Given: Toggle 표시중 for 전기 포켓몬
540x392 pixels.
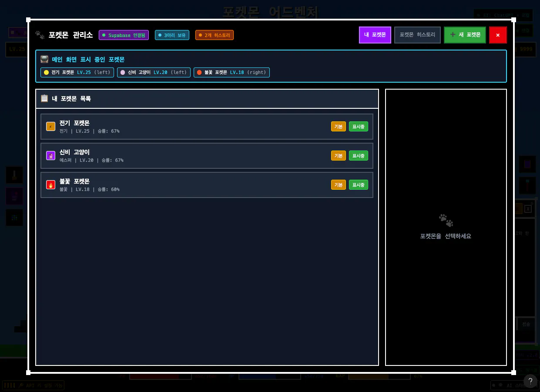Looking at the screenshot, I should (359, 127).
